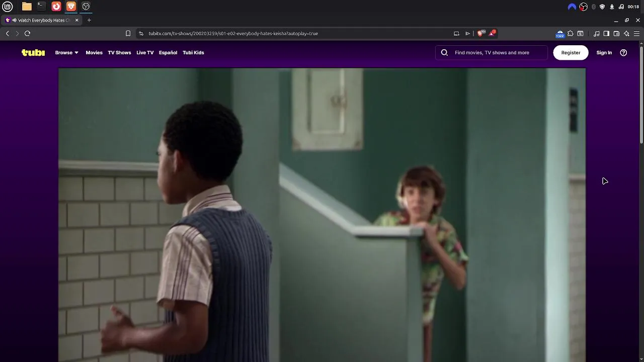Open the Brave Wallet icon
Viewport: 644px width, 362px height.
pyautogui.click(x=616, y=34)
